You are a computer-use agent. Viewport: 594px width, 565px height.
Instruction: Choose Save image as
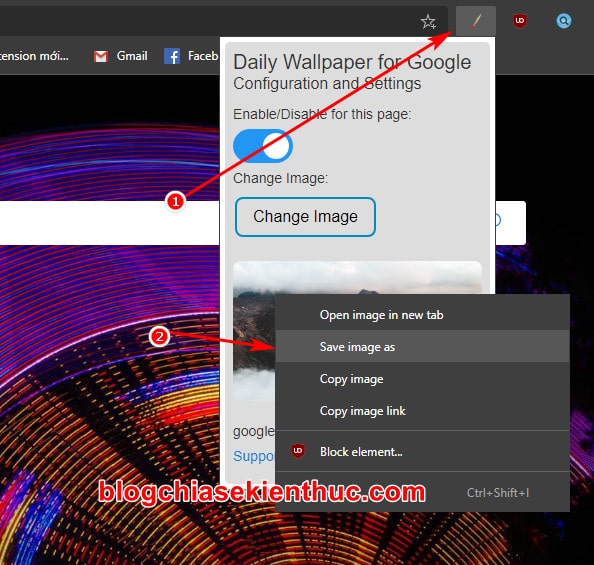point(422,347)
